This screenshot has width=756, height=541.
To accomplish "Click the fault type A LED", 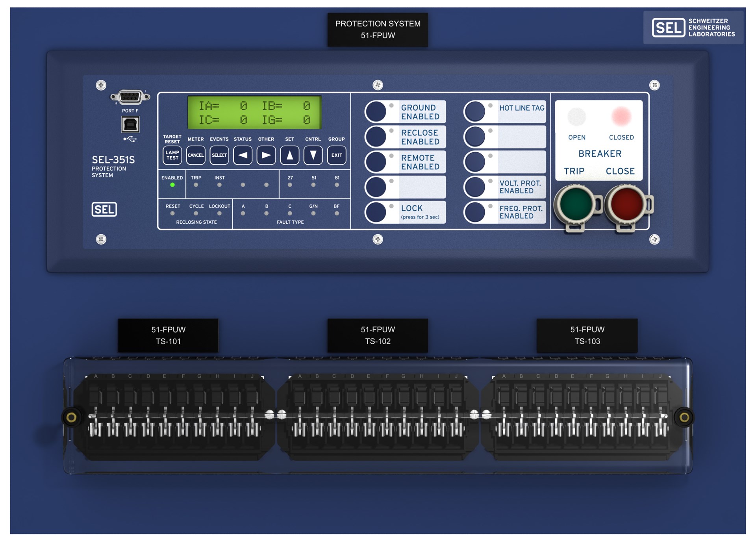I will [243, 213].
